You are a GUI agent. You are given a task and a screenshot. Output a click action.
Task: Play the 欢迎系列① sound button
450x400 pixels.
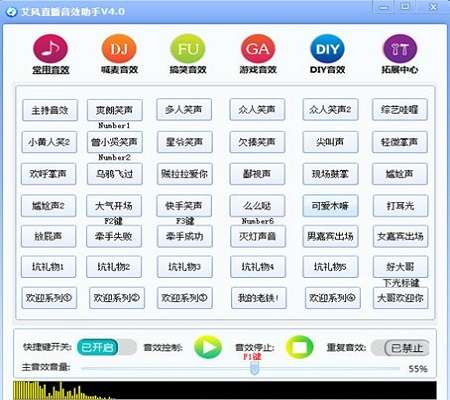coord(49,298)
